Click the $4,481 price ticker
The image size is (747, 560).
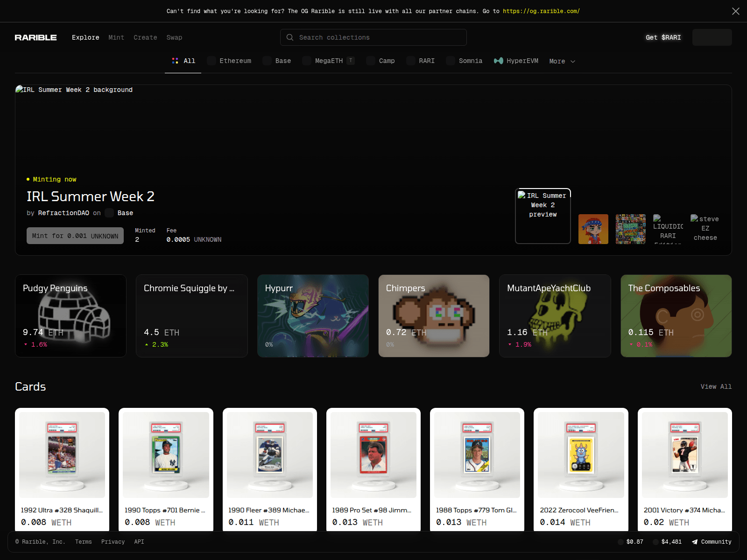(667, 542)
